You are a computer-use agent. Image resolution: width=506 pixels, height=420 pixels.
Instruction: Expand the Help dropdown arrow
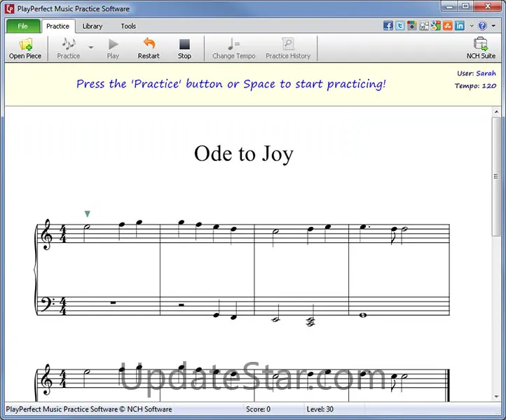click(x=493, y=26)
